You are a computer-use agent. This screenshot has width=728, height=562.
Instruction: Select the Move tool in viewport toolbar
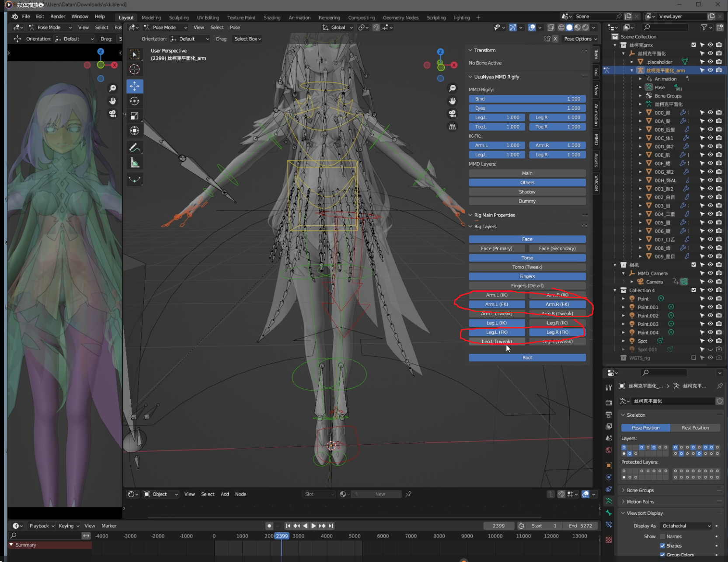[x=135, y=86]
